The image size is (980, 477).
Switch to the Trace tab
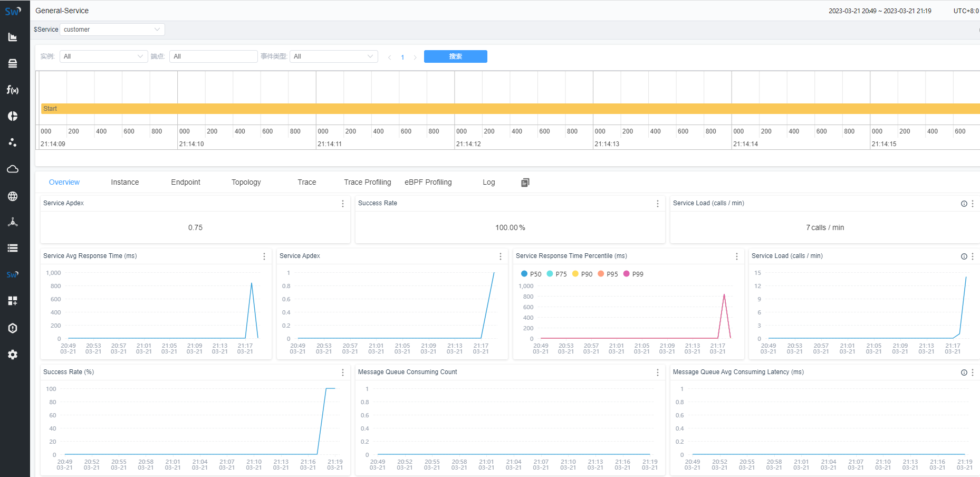tap(307, 182)
